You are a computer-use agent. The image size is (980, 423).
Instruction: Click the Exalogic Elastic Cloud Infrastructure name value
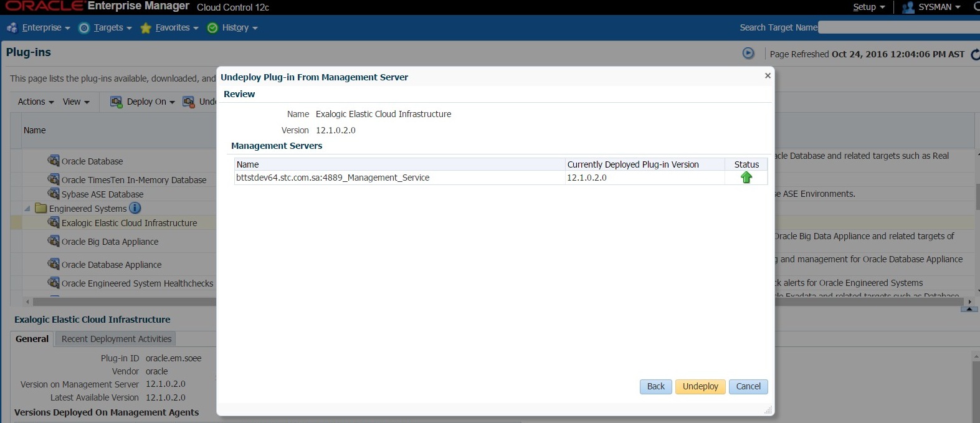pyautogui.click(x=383, y=114)
